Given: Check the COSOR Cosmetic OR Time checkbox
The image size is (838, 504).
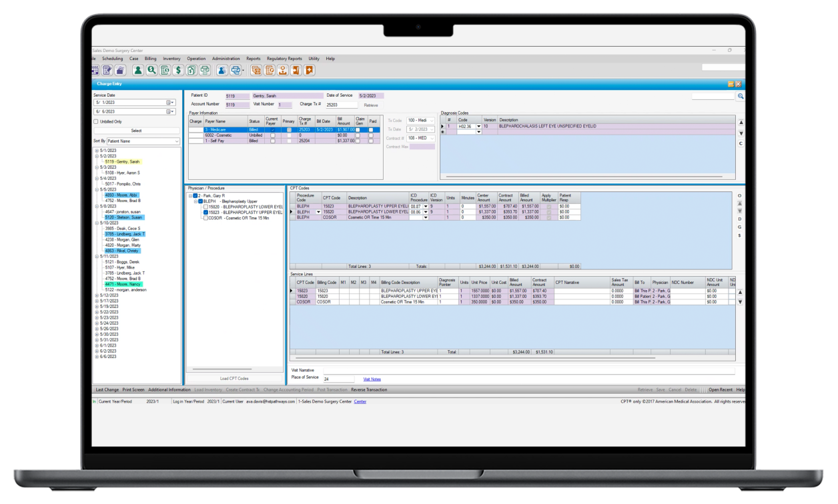Looking at the screenshot, I should pos(205,218).
